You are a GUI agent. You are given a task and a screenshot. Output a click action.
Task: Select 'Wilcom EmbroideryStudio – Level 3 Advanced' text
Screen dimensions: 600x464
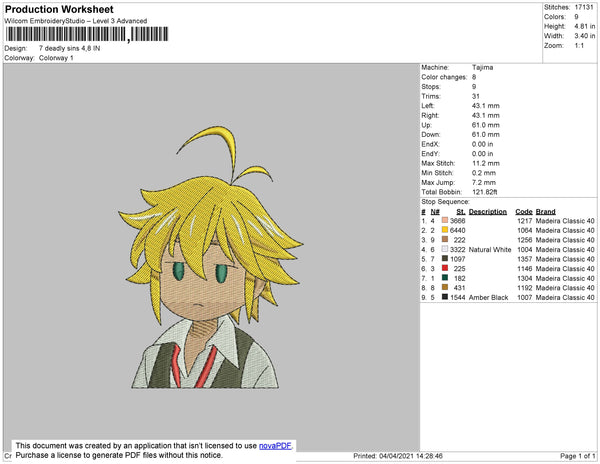[x=76, y=21]
